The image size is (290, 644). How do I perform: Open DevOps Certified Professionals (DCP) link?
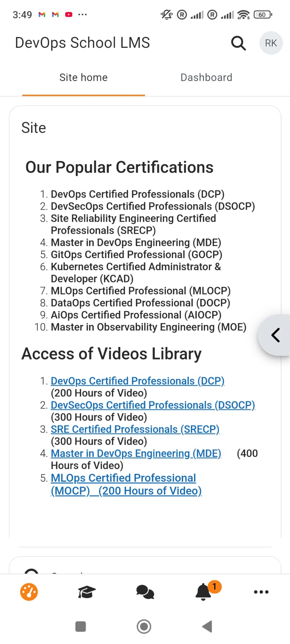pos(138,381)
